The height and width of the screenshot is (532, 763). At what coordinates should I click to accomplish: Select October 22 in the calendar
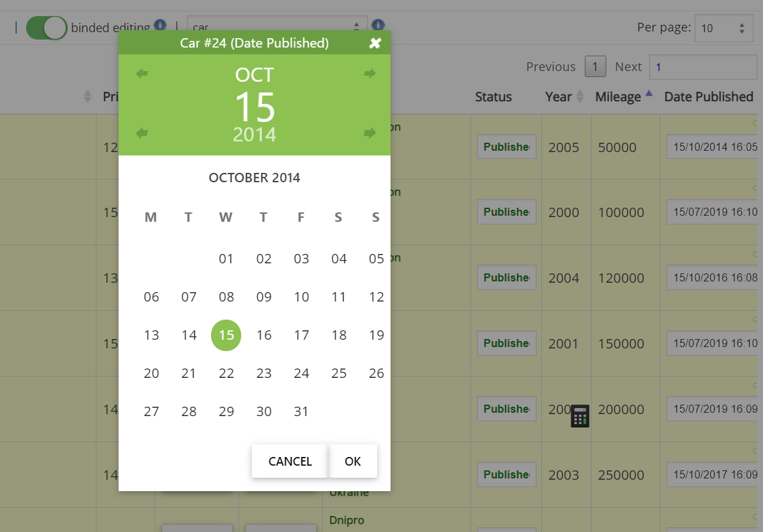(226, 373)
